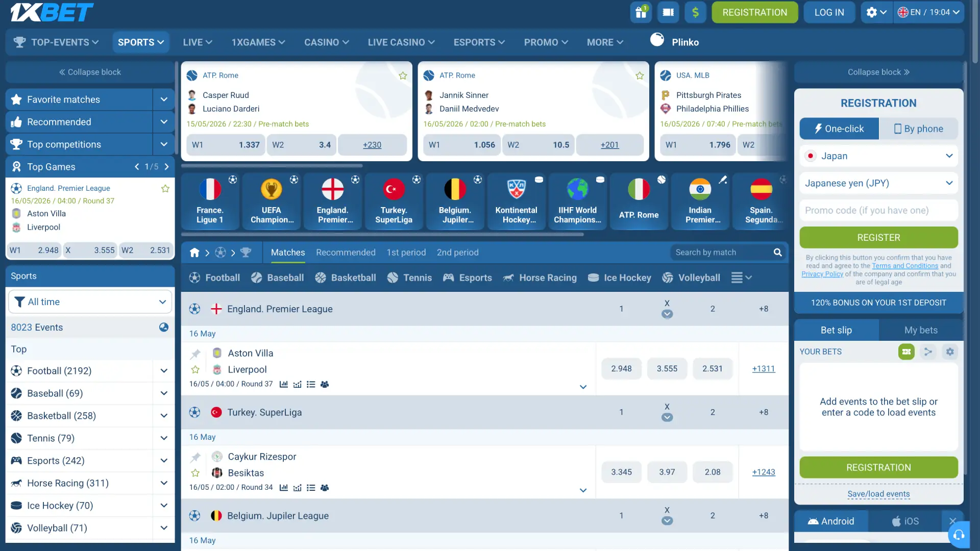
Task: Open the CASINO menu
Action: pyautogui.click(x=327, y=42)
